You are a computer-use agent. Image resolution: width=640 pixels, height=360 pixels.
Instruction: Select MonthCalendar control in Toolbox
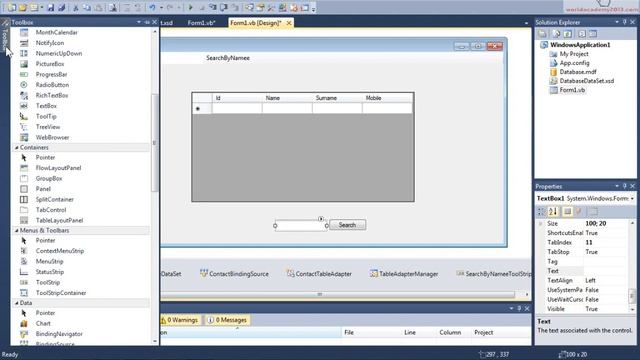(56, 32)
